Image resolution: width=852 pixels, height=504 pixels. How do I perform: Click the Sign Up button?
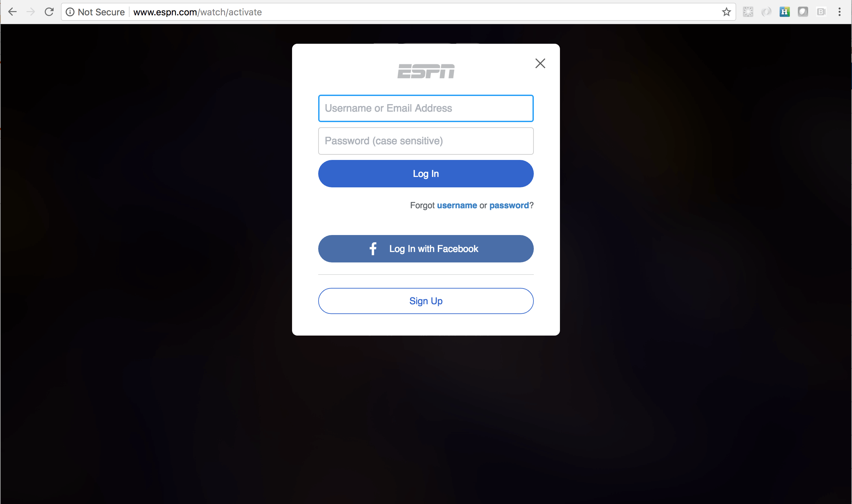[x=426, y=301]
